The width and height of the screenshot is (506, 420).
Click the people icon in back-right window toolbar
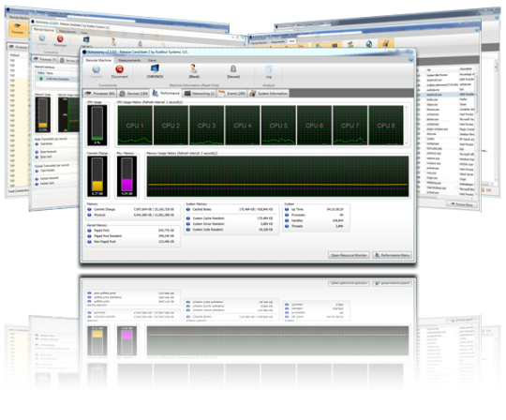click(x=350, y=45)
